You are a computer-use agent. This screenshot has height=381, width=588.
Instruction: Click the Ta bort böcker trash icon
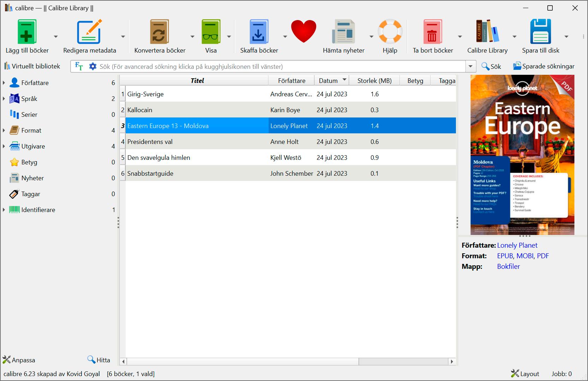tap(433, 32)
